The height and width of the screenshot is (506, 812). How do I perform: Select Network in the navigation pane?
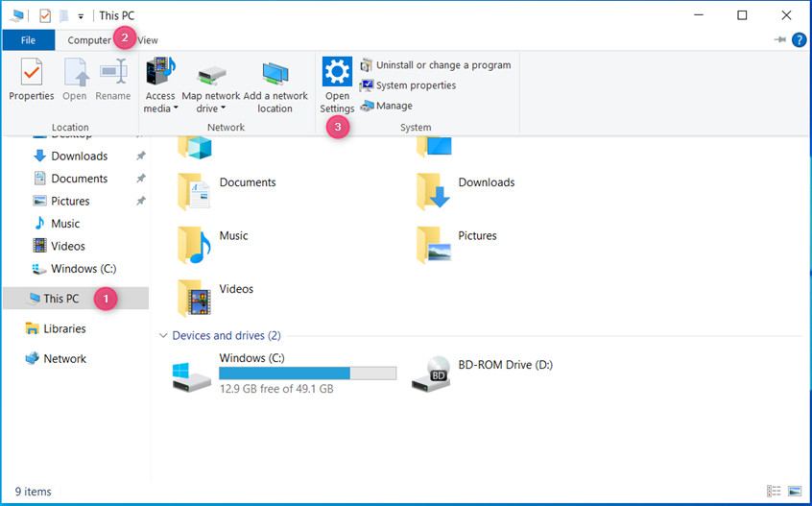[64, 359]
